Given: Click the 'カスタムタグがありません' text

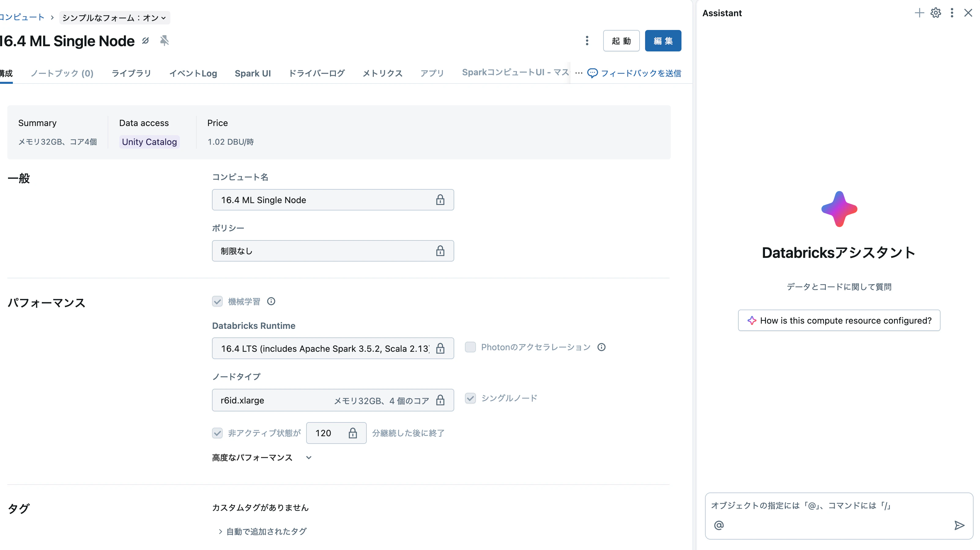Looking at the screenshot, I should click(x=260, y=507).
